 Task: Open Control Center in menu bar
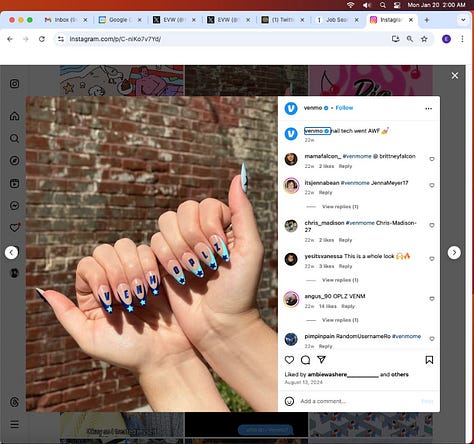pyautogui.click(x=397, y=5)
